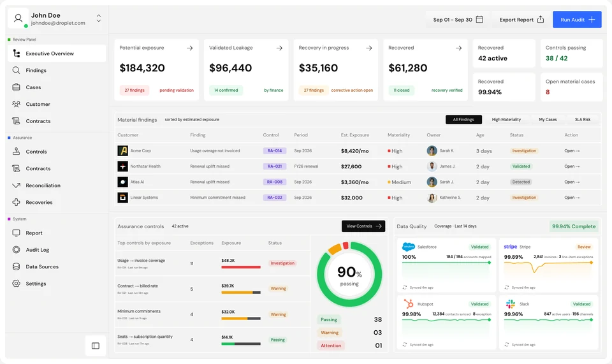Open Recoveries page
This screenshot has width=612, height=364.
(x=39, y=202)
